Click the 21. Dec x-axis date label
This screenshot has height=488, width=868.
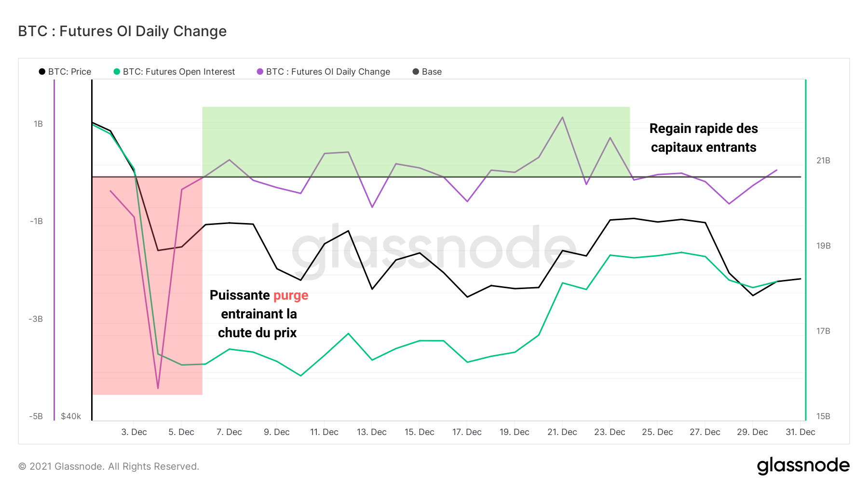(562, 432)
